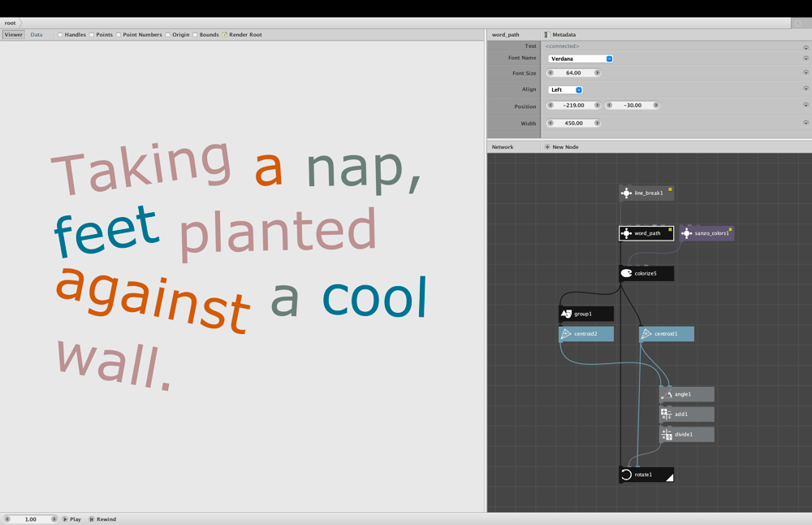Open the Font Name Verdana dropdown
The image size is (812, 525).
click(581, 59)
